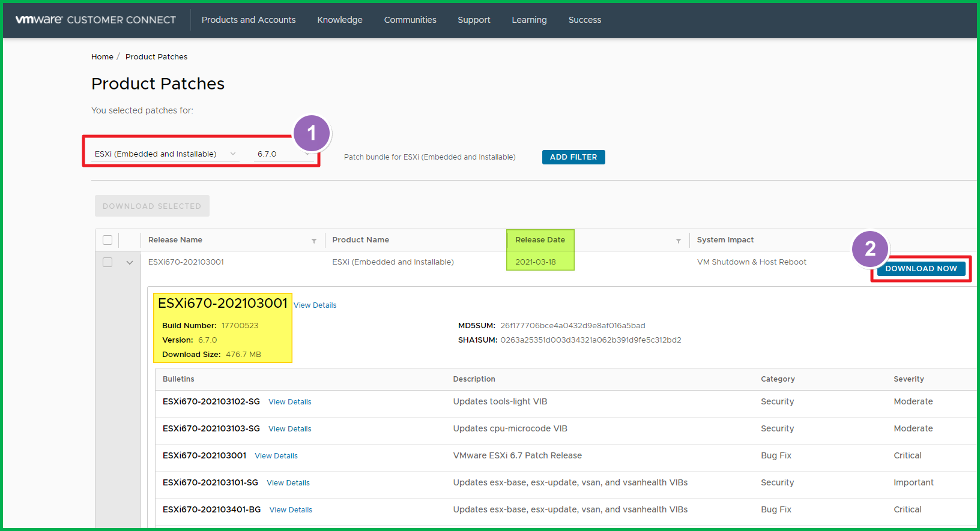
Task: Open the Support menu
Action: point(474,20)
